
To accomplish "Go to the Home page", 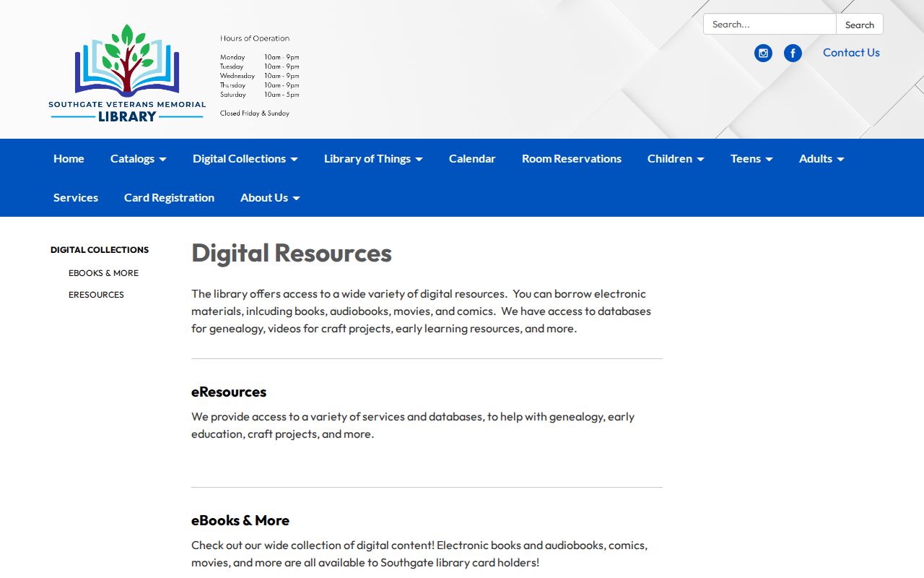I will pyautogui.click(x=69, y=158).
